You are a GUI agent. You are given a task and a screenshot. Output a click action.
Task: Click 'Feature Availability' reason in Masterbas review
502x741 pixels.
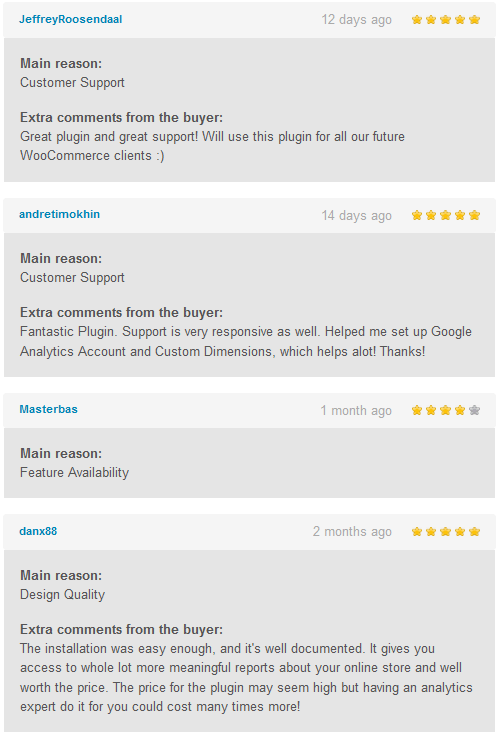pyautogui.click(x=74, y=473)
